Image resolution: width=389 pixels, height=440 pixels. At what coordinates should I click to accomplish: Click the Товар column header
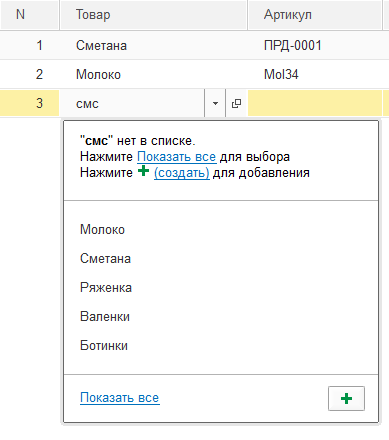[154, 15]
